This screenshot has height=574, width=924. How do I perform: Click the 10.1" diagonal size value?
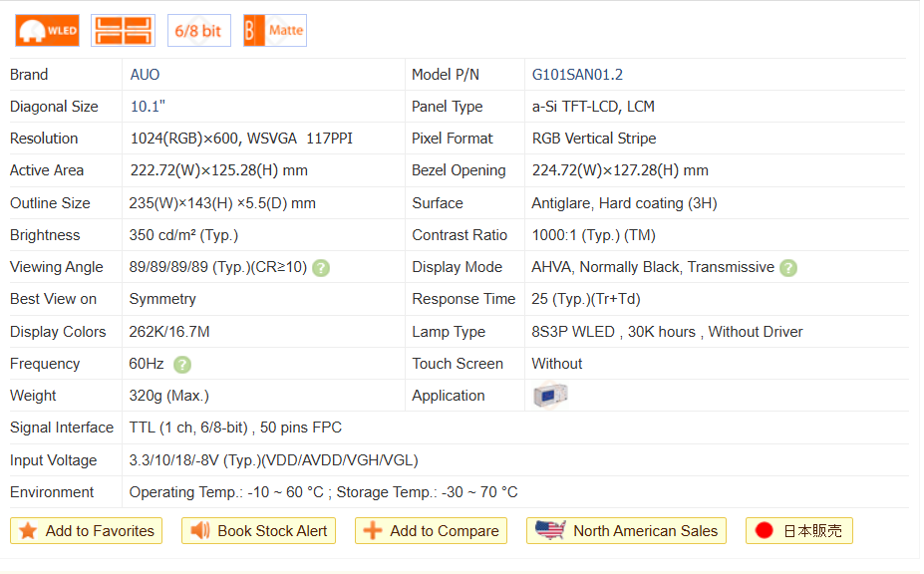click(x=148, y=107)
